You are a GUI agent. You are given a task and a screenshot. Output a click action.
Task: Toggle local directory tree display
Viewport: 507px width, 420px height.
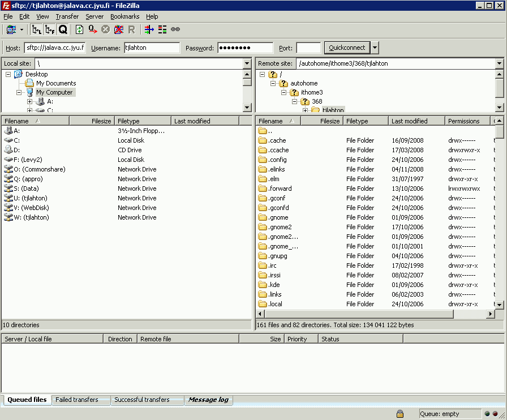pyautogui.click(x=37, y=30)
